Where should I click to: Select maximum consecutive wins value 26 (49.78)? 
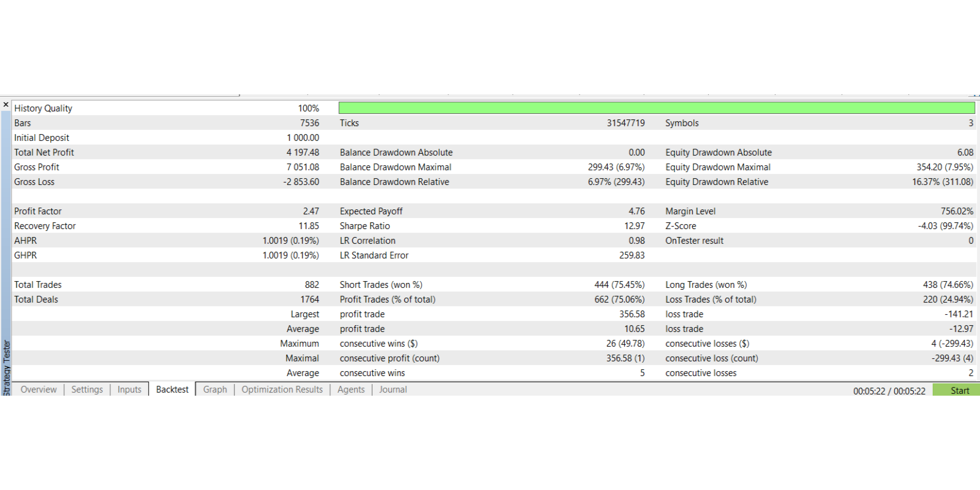(625, 344)
